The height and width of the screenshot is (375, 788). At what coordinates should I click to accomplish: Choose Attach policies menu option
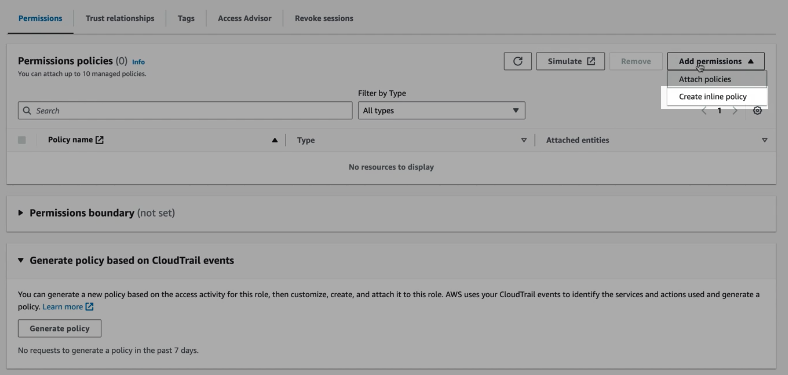[x=717, y=79]
